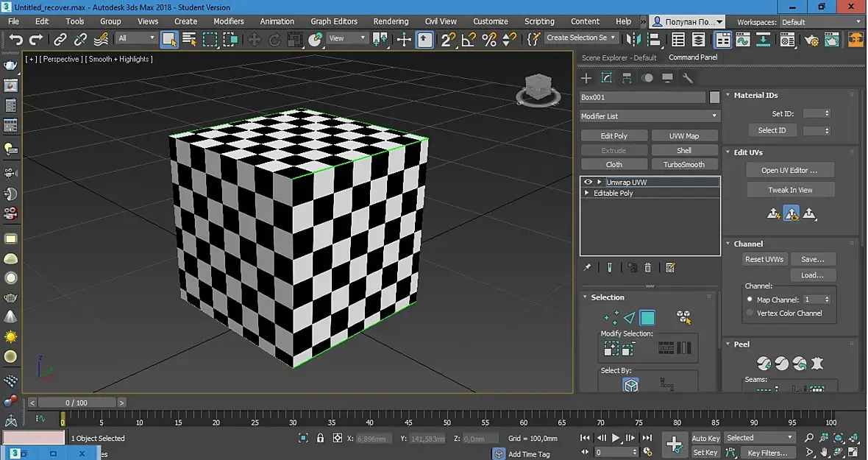This screenshot has width=868, height=460.
Task: Open the Modifier List dropdown
Action: pos(649,116)
